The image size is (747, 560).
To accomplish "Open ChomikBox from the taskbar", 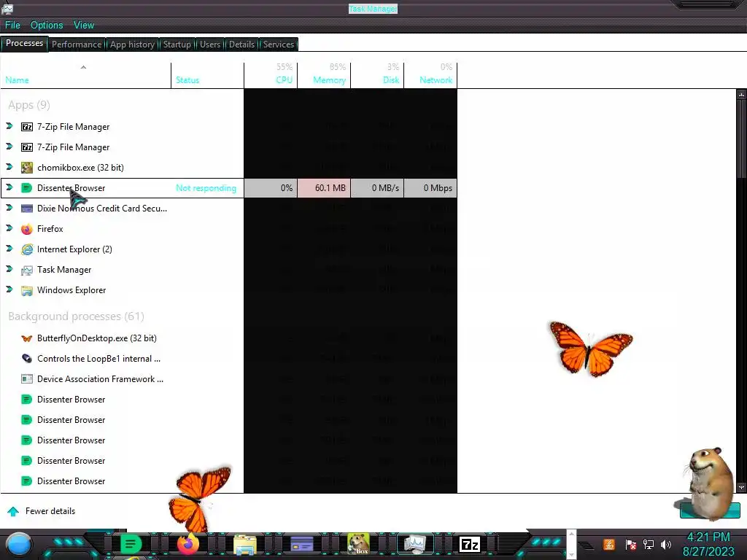I will click(358, 544).
